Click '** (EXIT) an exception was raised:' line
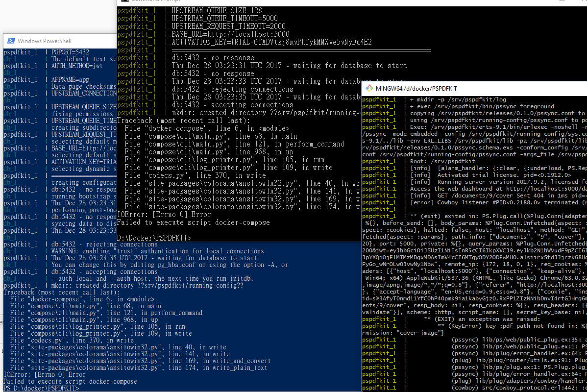The image size is (587, 392). point(482,319)
